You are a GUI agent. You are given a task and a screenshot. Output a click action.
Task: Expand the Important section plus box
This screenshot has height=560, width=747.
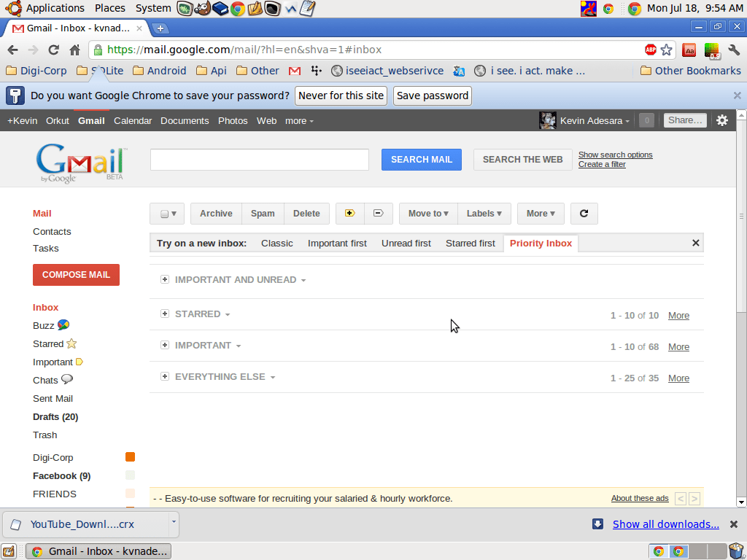point(165,345)
